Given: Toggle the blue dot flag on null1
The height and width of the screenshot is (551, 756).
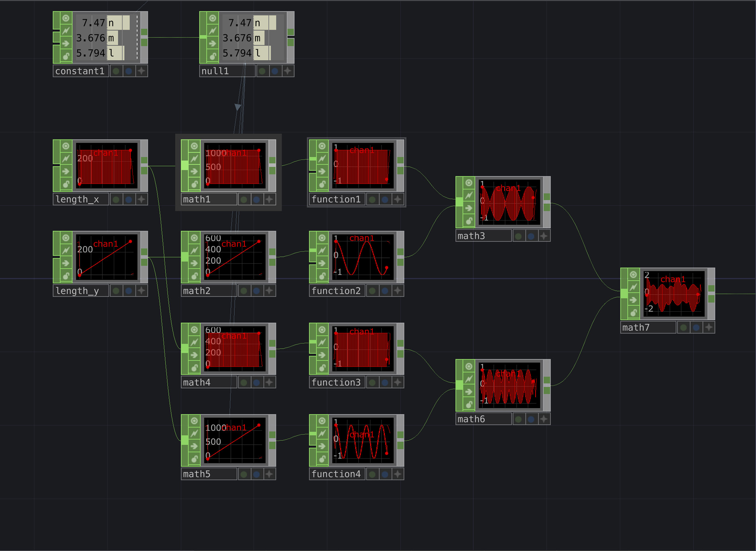Looking at the screenshot, I should (x=275, y=71).
